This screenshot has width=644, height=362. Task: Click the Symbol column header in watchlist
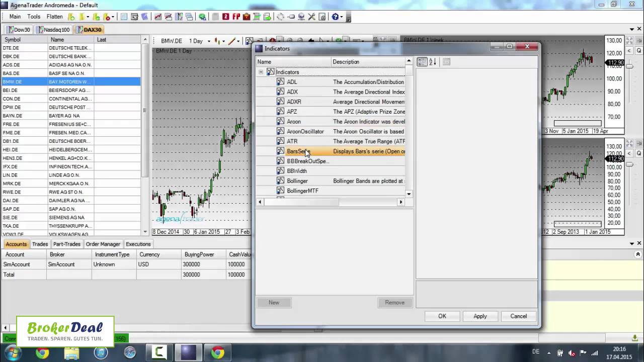point(24,40)
